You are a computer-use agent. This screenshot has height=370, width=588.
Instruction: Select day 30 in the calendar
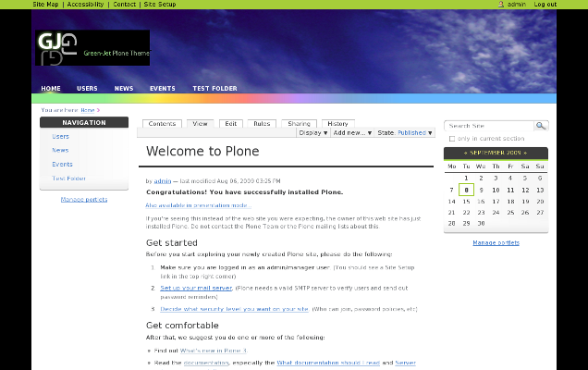(481, 223)
